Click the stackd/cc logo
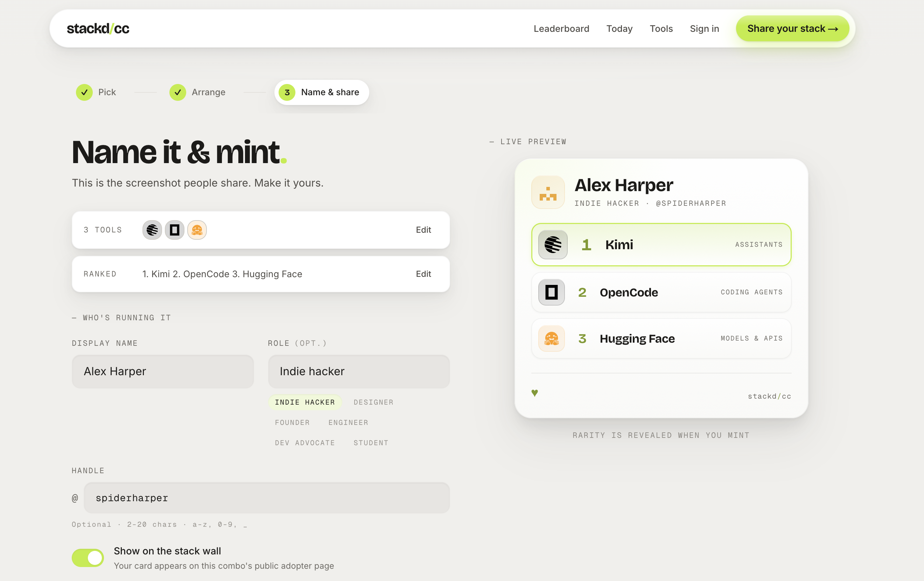The height and width of the screenshot is (581, 924). coord(98,28)
